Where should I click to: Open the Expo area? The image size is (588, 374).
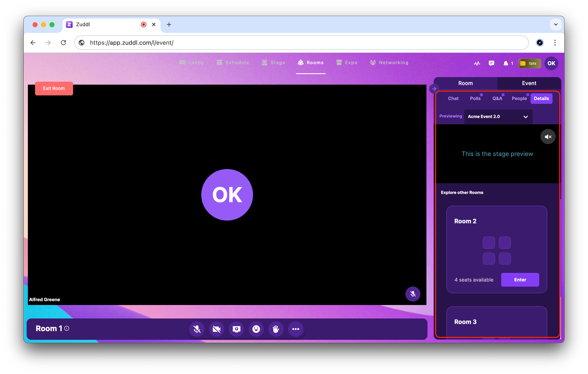click(x=347, y=63)
